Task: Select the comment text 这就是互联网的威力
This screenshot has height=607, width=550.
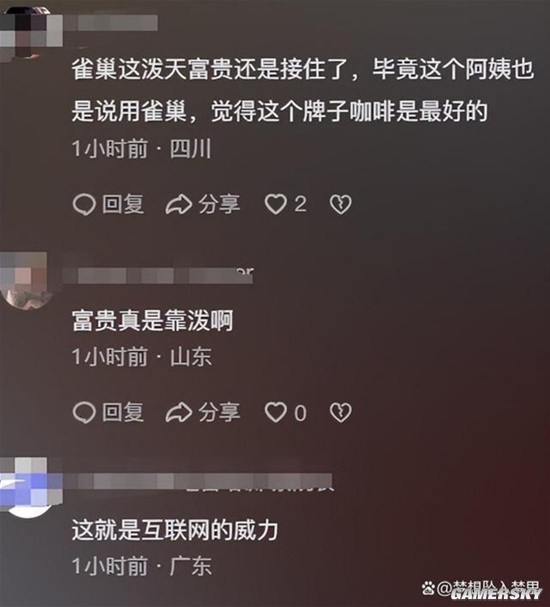Action: tap(175, 530)
